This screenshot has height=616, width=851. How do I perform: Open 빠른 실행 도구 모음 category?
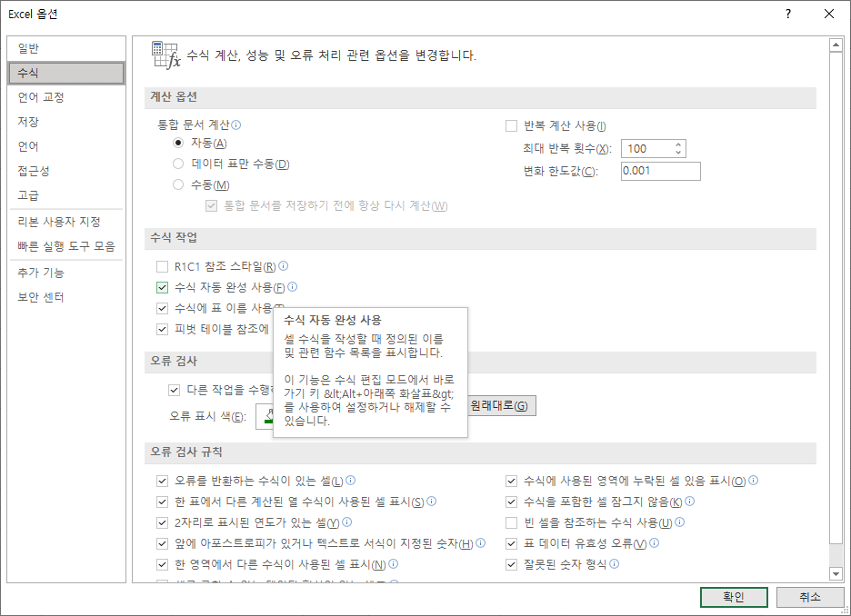tap(66, 246)
